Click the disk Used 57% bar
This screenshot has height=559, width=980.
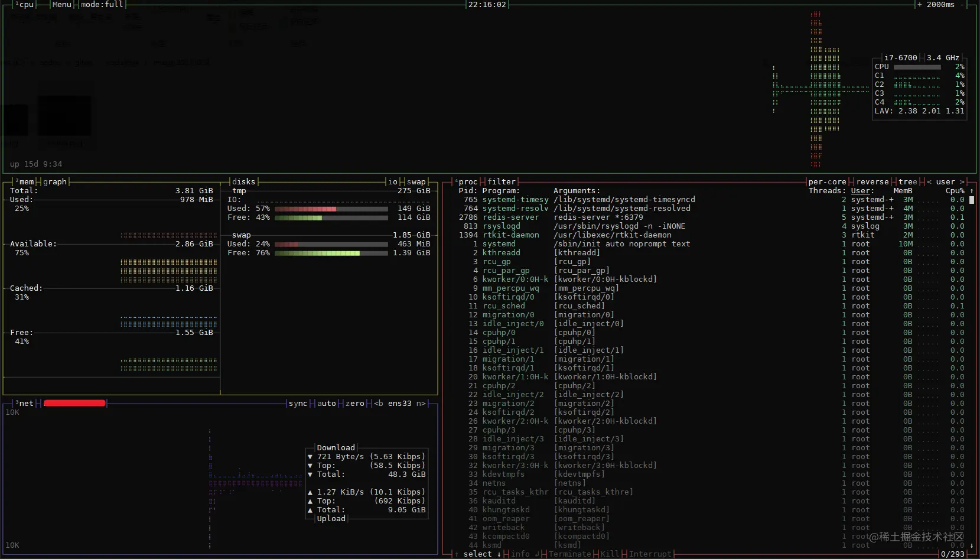click(331, 209)
